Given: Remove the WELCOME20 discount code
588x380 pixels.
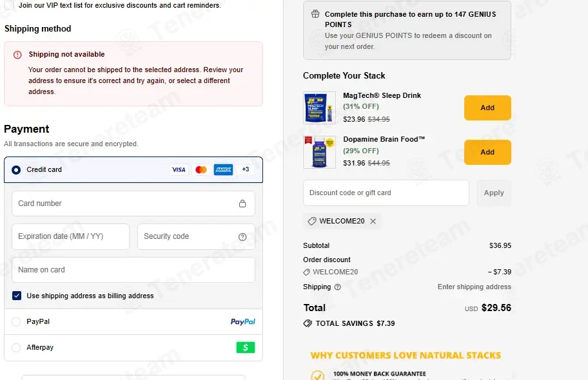Looking at the screenshot, I should tap(373, 221).
